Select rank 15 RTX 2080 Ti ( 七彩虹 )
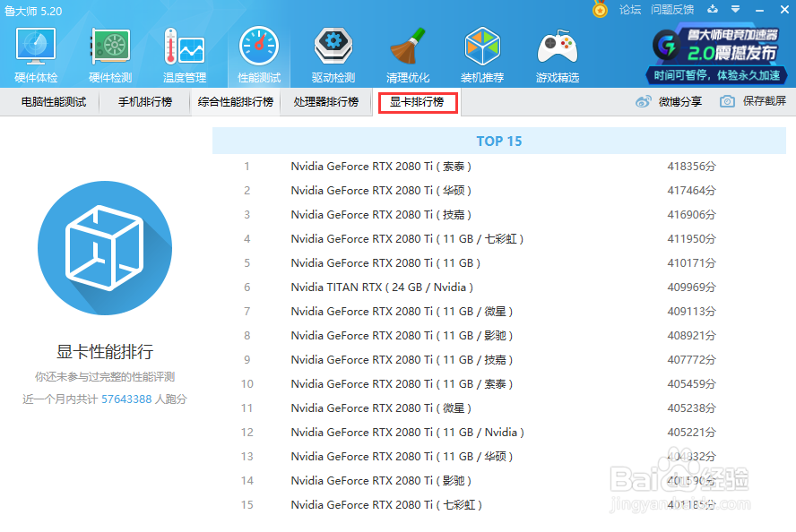 499,505
